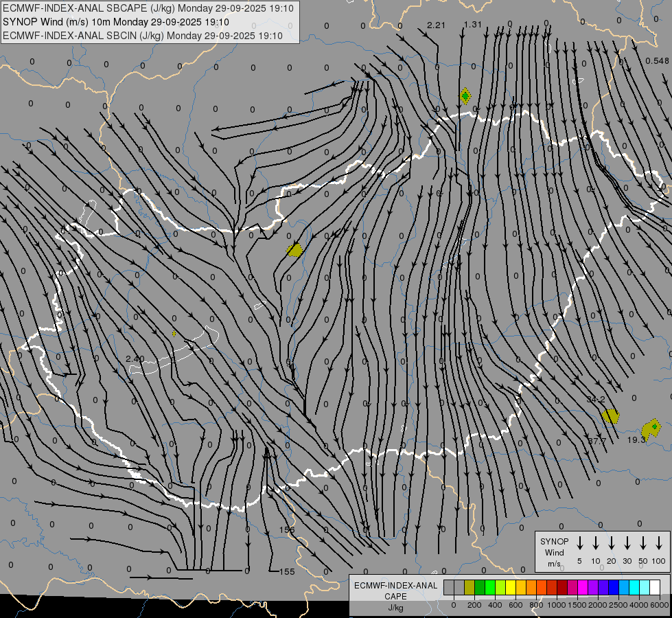Click the 2.40 value label on the map
672x618 pixels.
(135, 358)
